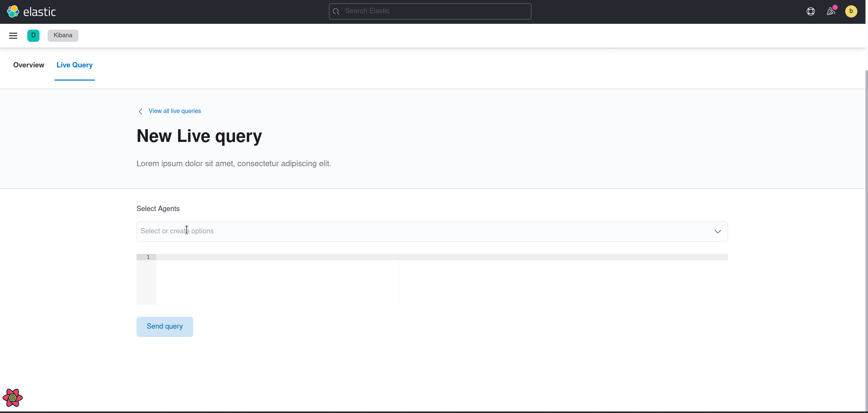Follow the View all live queries link
This screenshot has width=868, height=413.
pos(174,111)
